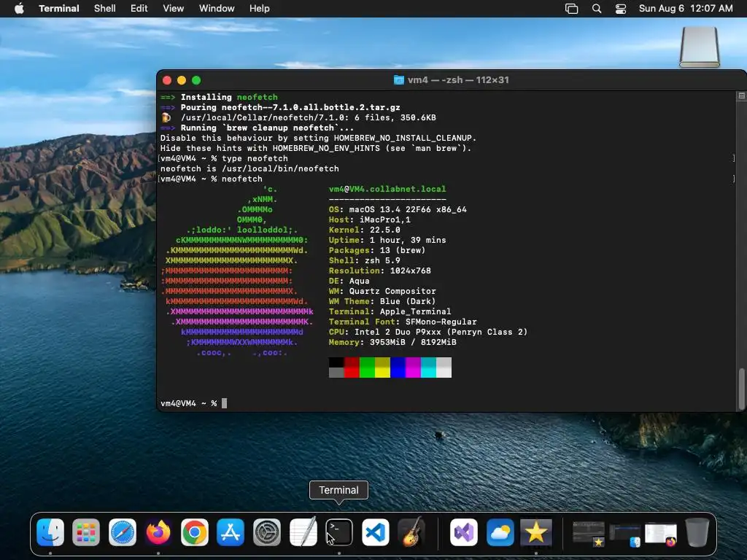Image resolution: width=747 pixels, height=560 pixels.
Task: Click the Terminal icon in the dock
Action: click(x=339, y=532)
